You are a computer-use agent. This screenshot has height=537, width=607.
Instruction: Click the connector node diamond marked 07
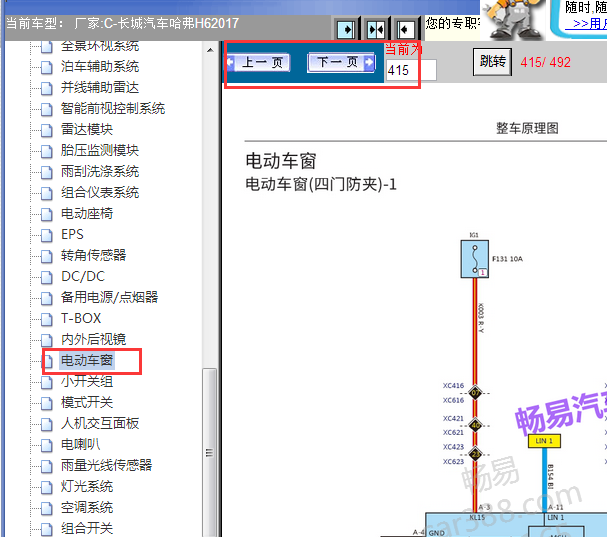point(475,393)
